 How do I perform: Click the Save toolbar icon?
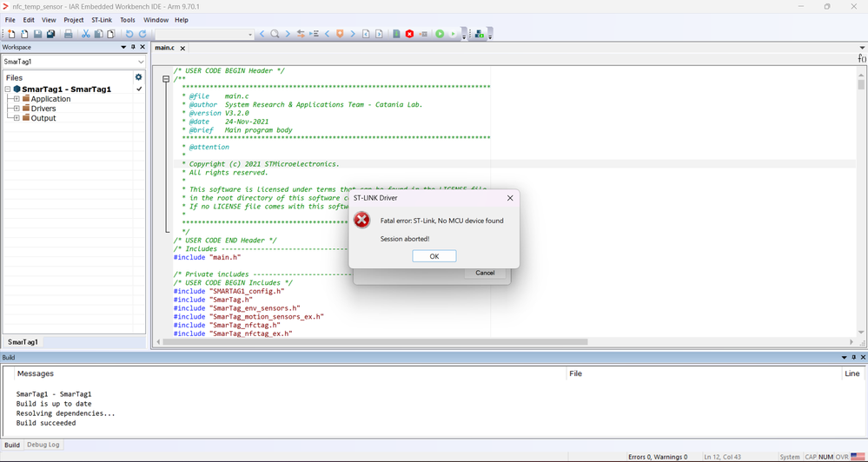click(37, 34)
